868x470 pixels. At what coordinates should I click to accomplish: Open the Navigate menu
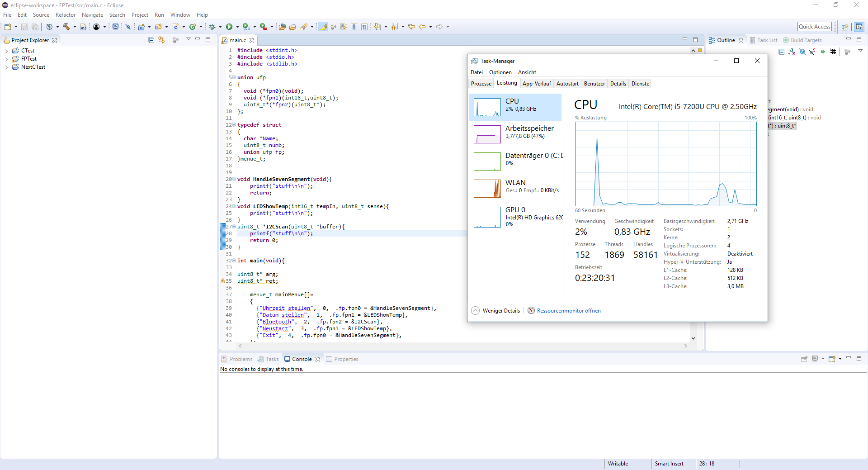point(92,15)
